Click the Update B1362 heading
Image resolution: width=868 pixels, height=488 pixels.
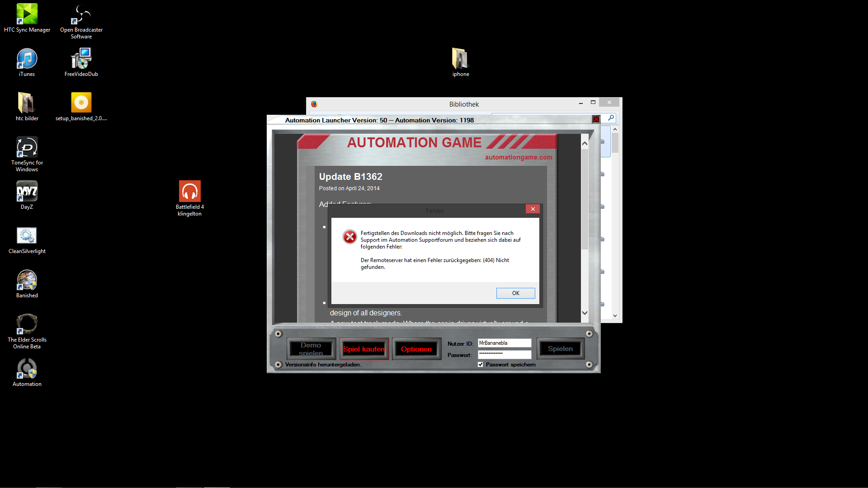click(x=351, y=177)
